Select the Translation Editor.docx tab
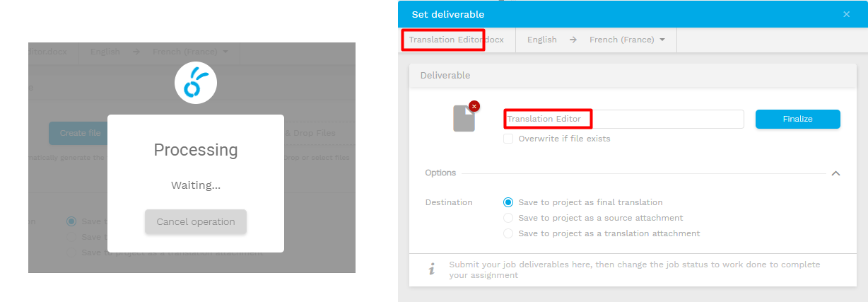The image size is (868, 302). pyautogui.click(x=456, y=40)
